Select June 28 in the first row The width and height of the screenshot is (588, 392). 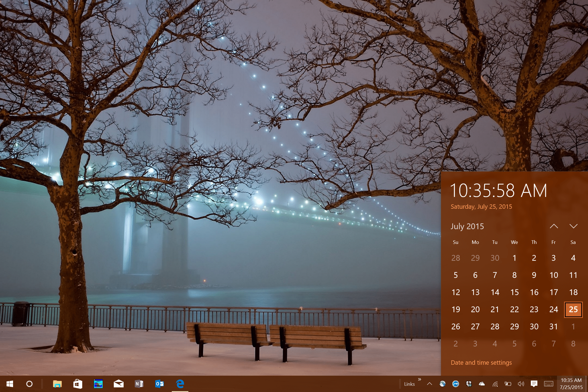click(x=456, y=258)
